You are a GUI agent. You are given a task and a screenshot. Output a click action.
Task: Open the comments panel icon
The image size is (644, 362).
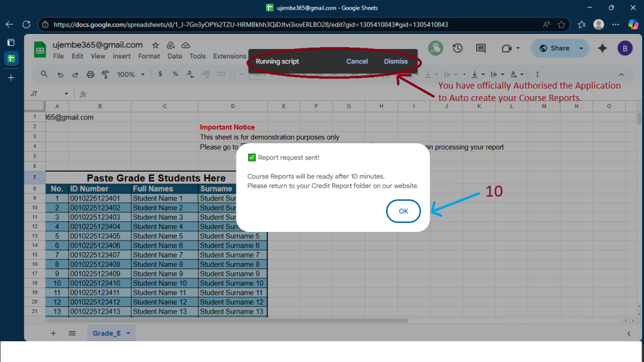(481, 48)
